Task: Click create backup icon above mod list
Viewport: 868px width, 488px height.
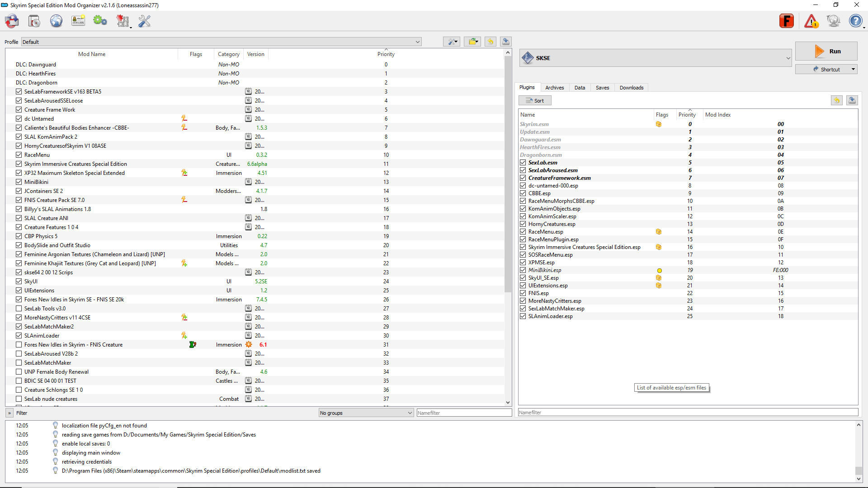Action: (506, 42)
